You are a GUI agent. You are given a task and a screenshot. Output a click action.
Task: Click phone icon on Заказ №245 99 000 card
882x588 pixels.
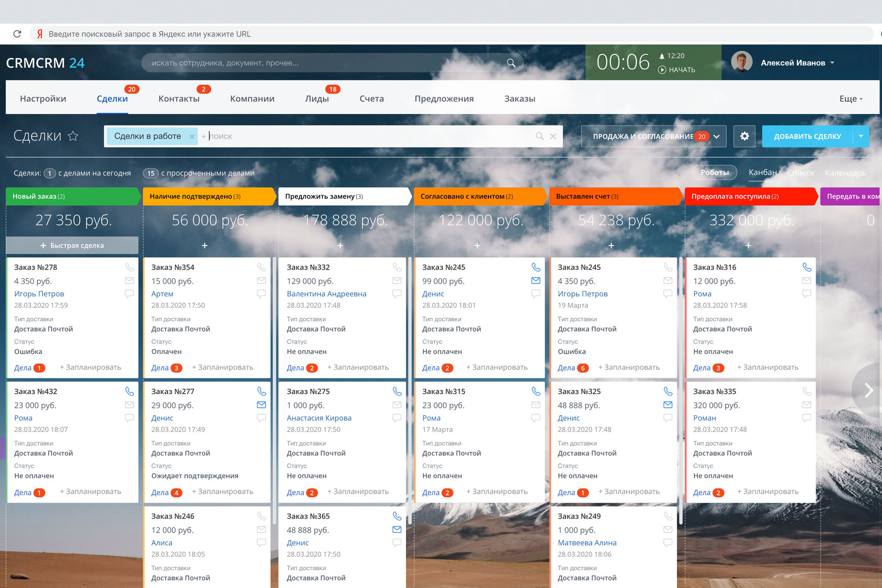536,267
